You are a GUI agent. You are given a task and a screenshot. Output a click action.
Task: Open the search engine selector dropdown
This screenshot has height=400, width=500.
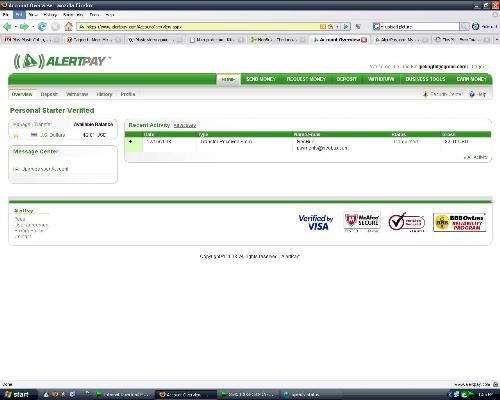[x=377, y=26]
